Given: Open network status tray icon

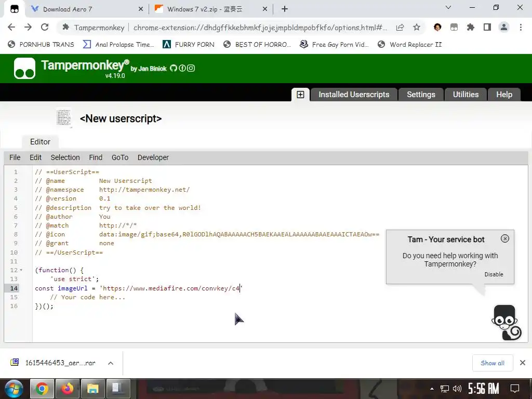Looking at the screenshot, I should pyautogui.click(x=444, y=389).
